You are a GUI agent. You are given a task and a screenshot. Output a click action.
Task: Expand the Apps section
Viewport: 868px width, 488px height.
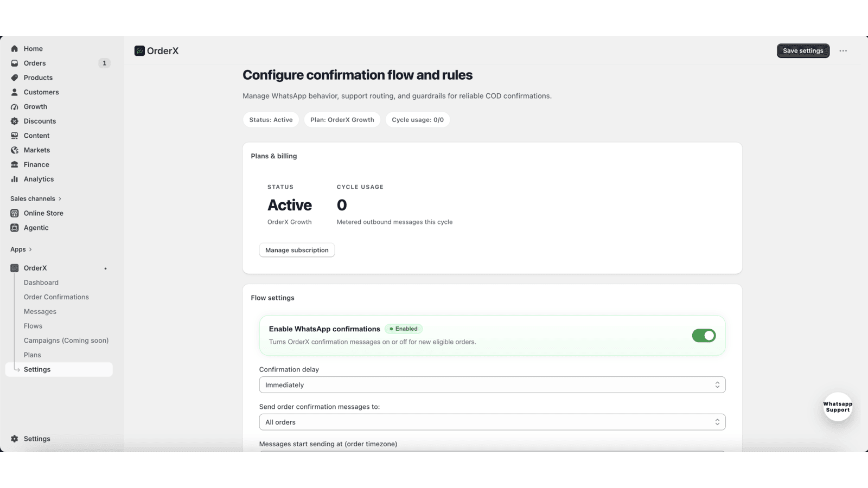pos(21,249)
